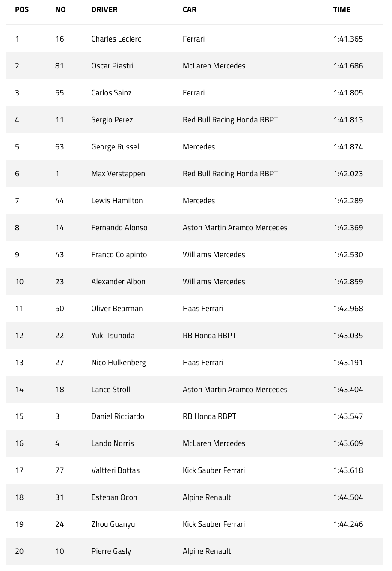Open Sergio Perez driver entry
392x571 pixels.
tap(112, 120)
